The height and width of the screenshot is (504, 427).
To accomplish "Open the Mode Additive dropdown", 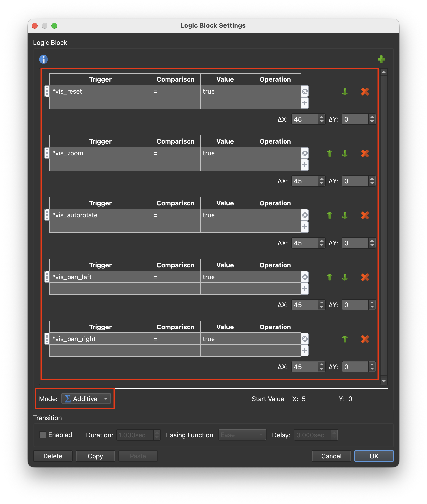I will coord(86,399).
